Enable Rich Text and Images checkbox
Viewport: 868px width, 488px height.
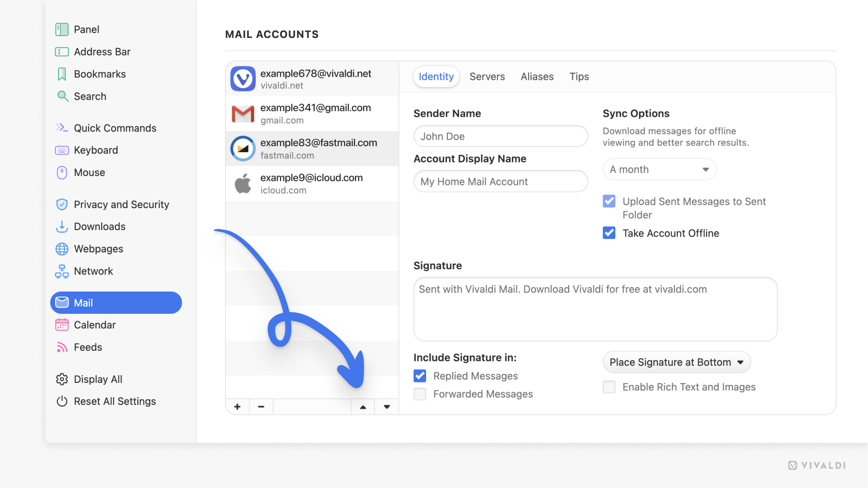pyautogui.click(x=609, y=387)
